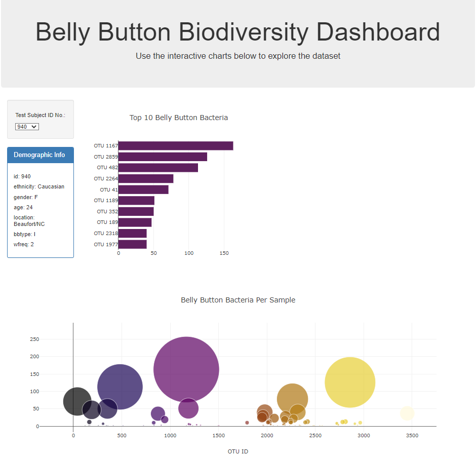Click the Top 10 Belly Button Bacteria title
The height and width of the screenshot is (457, 476).
pos(179,117)
